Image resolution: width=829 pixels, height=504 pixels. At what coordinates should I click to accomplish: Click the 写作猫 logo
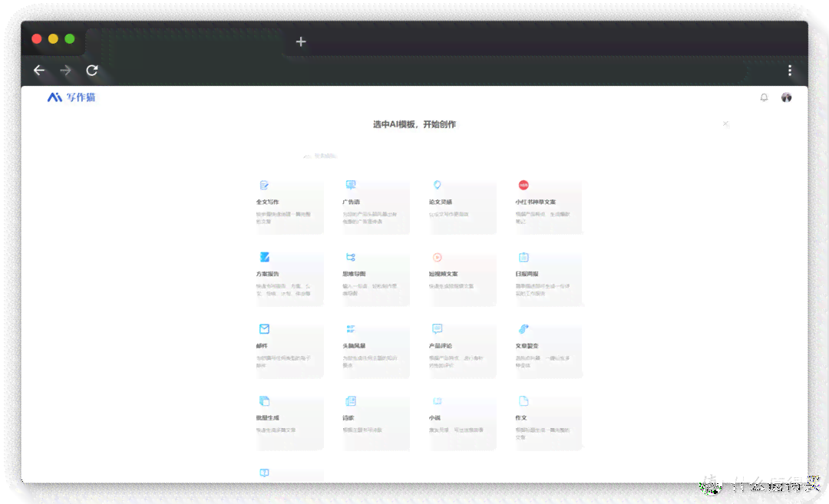(x=71, y=97)
